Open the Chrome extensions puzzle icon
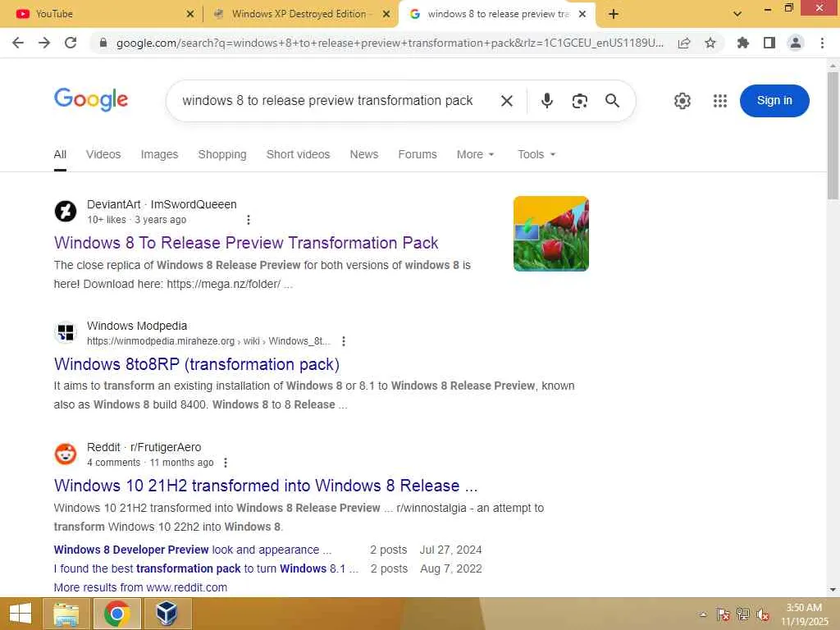Screen dimensions: 840x630 pyautogui.click(x=743, y=43)
